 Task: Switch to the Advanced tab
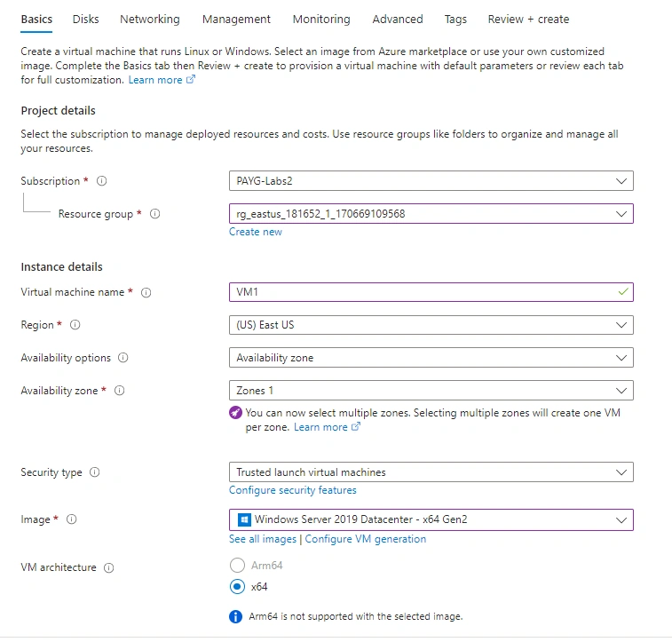tap(398, 20)
